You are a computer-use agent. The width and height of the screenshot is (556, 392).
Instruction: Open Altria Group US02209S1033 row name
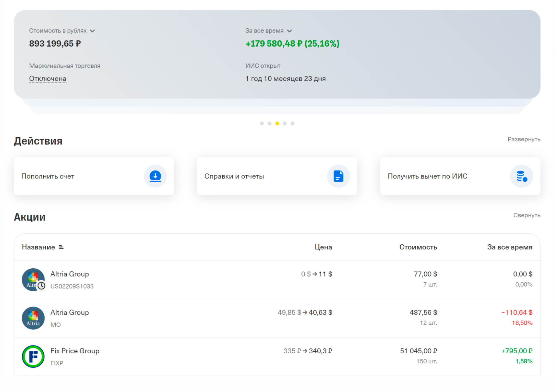coord(70,274)
